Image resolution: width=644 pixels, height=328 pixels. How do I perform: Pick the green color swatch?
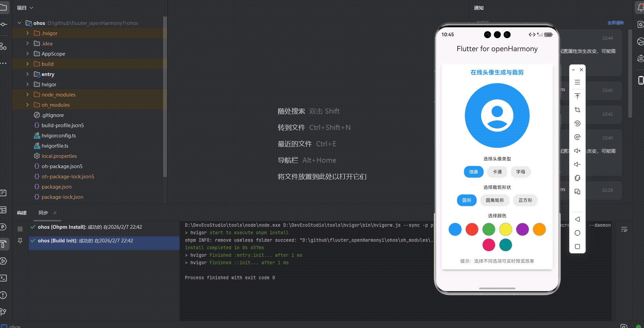[x=489, y=229]
